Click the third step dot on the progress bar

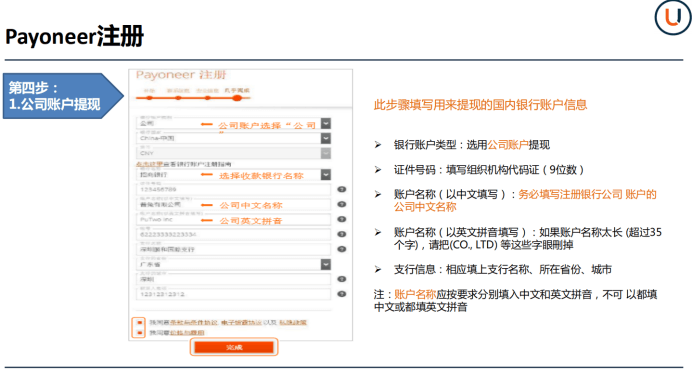point(207,98)
